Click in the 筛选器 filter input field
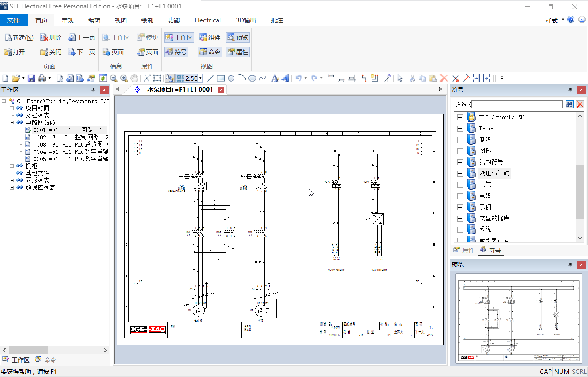 pos(517,104)
